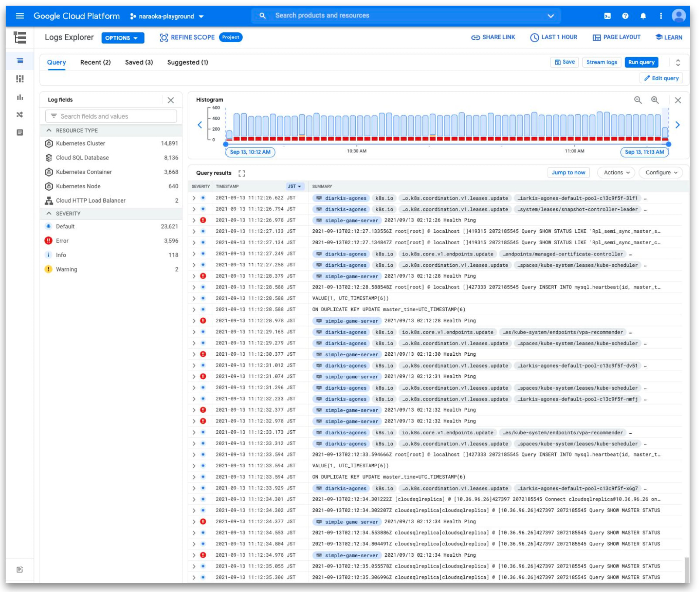Image resolution: width=700 pixels, height=592 pixels.
Task: Click Jump to now
Action: [x=568, y=173]
